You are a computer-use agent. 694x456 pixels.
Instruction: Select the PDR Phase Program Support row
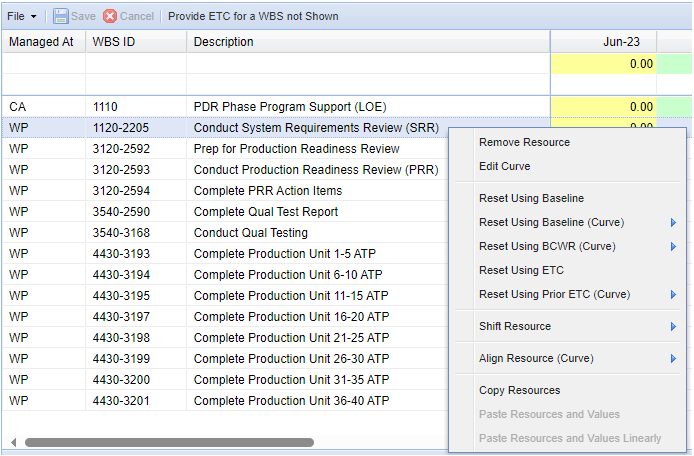(x=289, y=106)
